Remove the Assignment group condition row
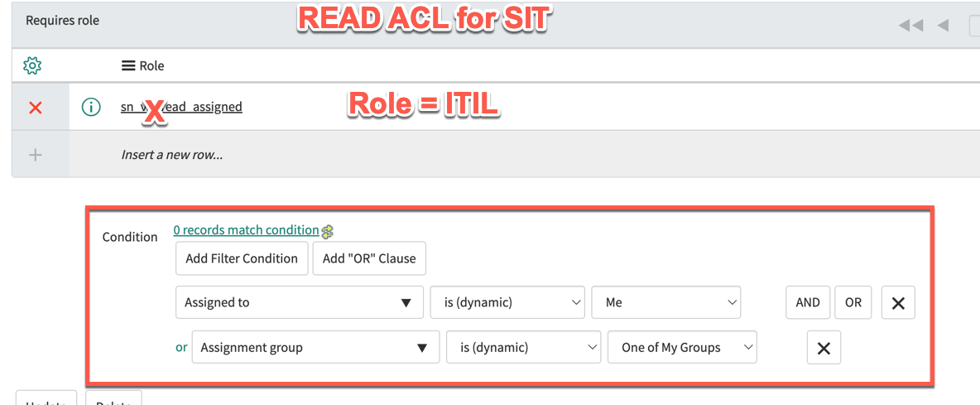The image size is (980, 405). pyautogui.click(x=824, y=348)
